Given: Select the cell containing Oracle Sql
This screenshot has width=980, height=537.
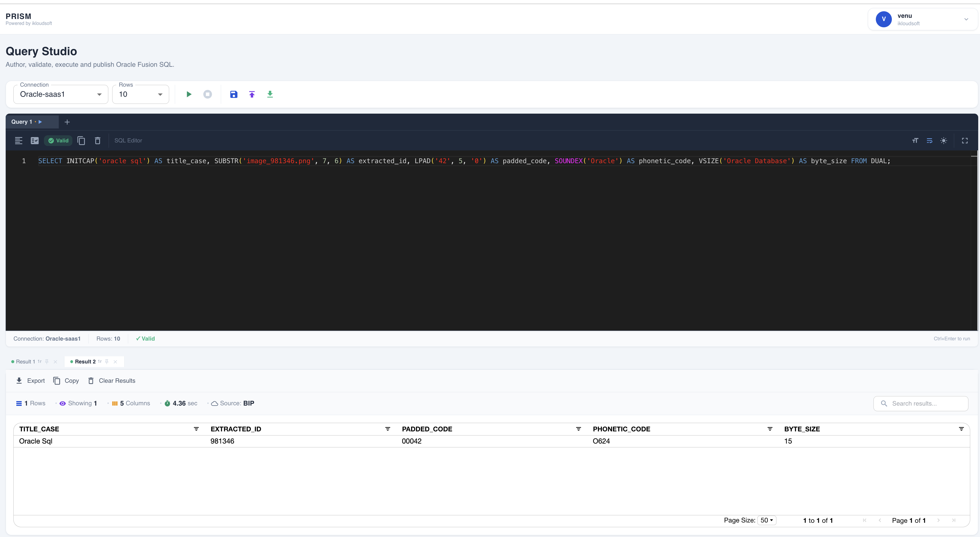Looking at the screenshot, I should 109,441.
